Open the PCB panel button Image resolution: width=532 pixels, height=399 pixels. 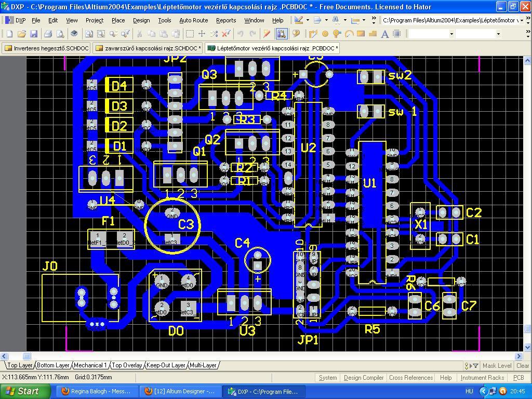click(x=518, y=378)
